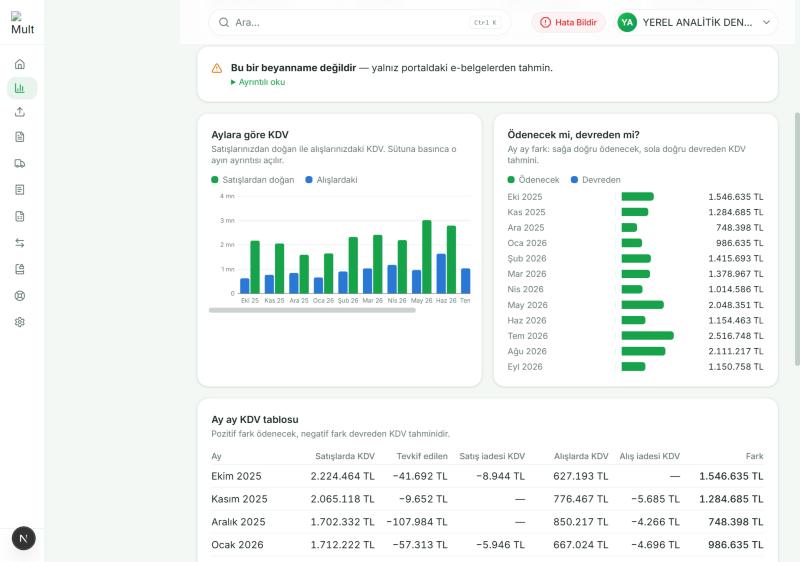Click the Kasım 2025 table row
Viewport: 800px width, 562px height.
coord(487,499)
